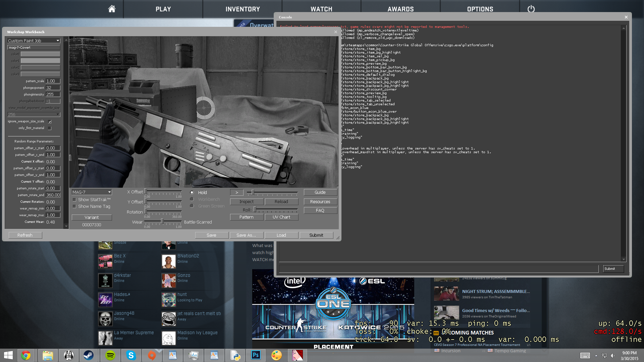Click the console command input field
This screenshot has height=362, width=644.
click(x=438, y=269)
